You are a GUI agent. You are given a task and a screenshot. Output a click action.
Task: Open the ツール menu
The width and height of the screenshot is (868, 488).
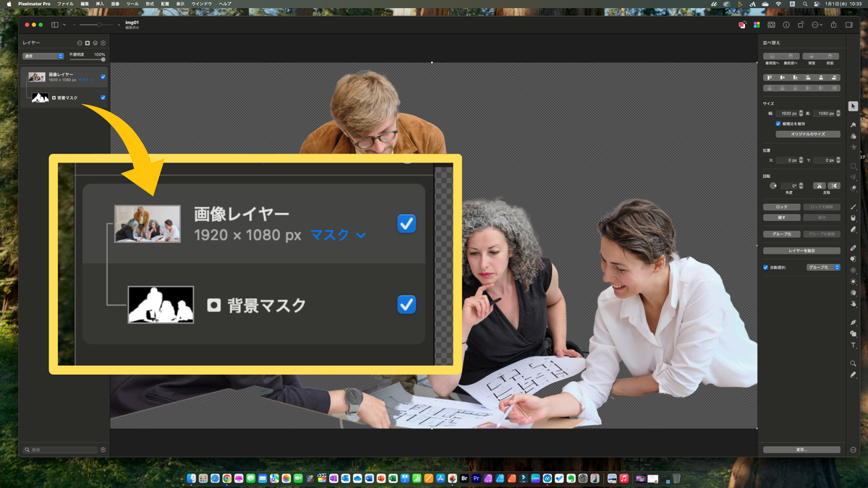coord(132,4)
